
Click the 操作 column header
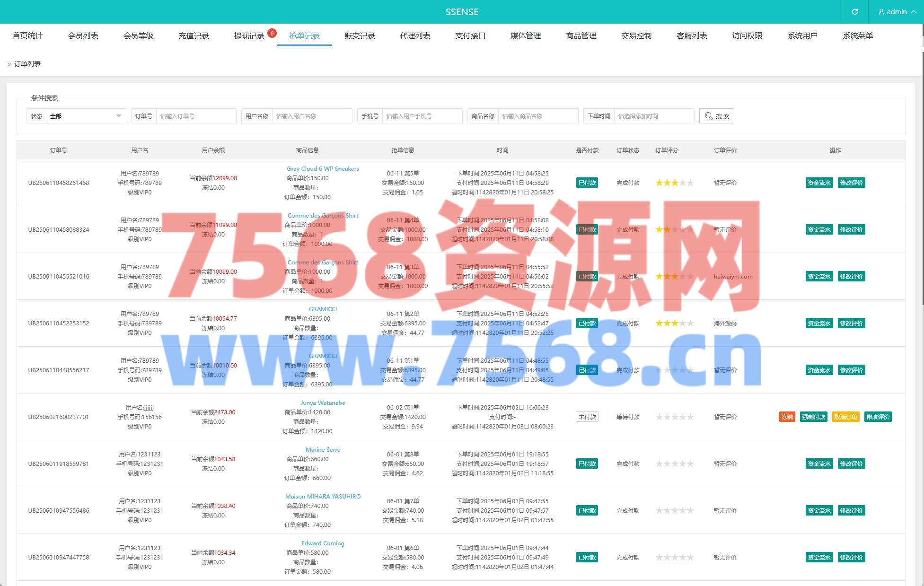coord(835,150)
